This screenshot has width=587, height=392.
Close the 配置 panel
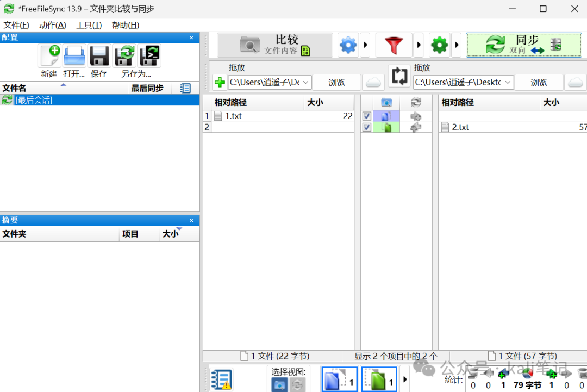191,38
